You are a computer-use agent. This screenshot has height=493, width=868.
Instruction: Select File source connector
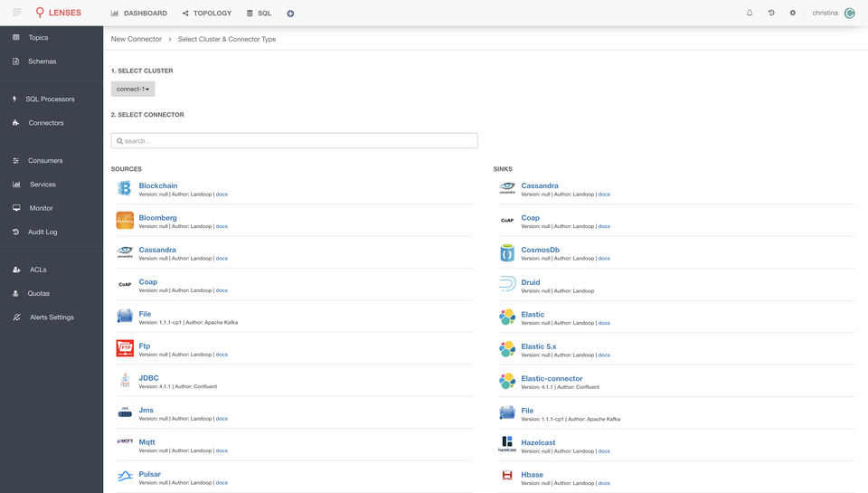pyautogui.click(x=145, y=314)
